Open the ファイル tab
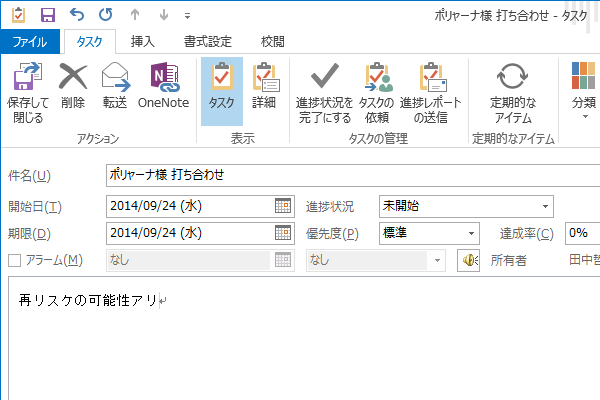600x400 pixels. tap(30, 41)
